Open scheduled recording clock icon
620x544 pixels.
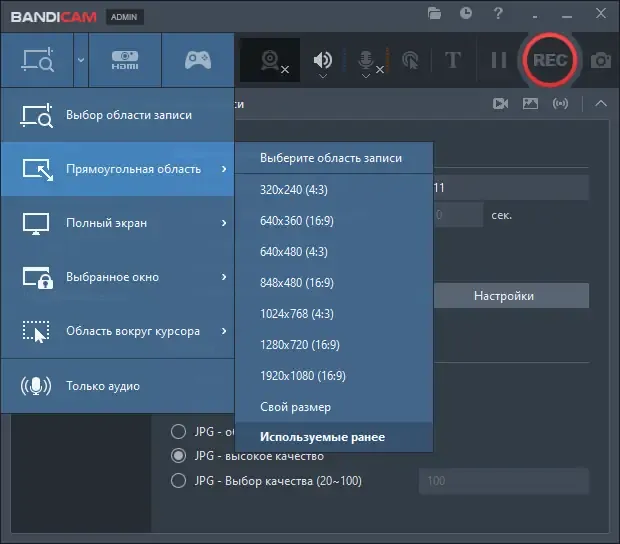(466, 14)
